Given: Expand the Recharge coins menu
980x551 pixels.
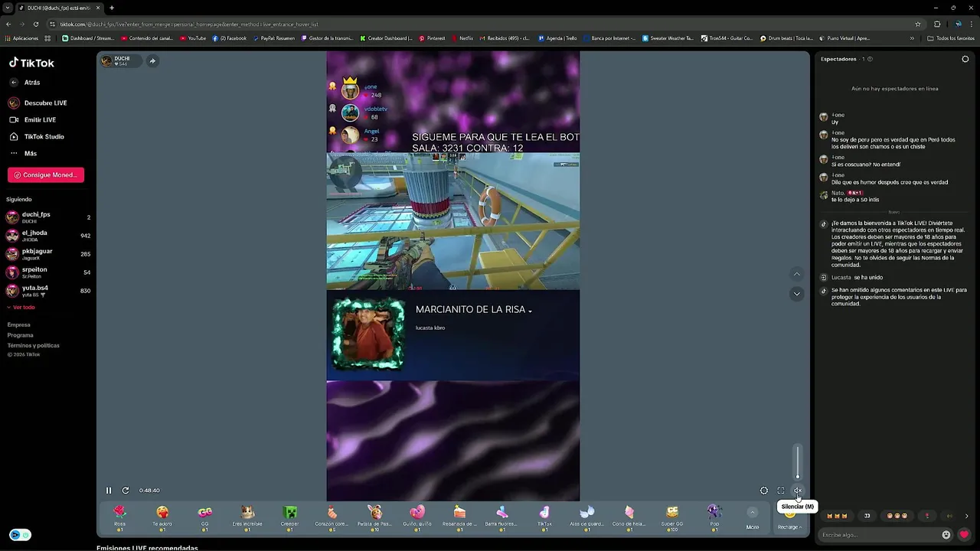Looking at the screenshot, I should pyautogui.click(x=789, y=527).
